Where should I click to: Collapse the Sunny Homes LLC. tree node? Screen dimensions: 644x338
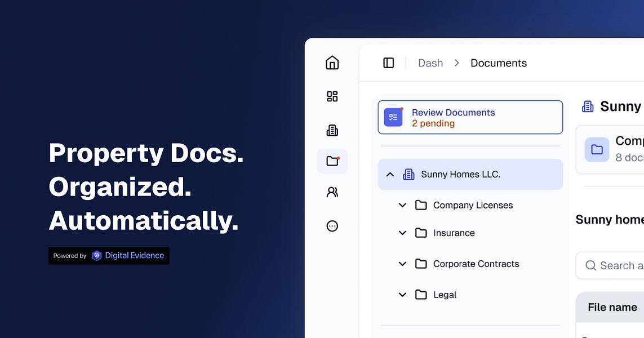[x=390, y=175]
